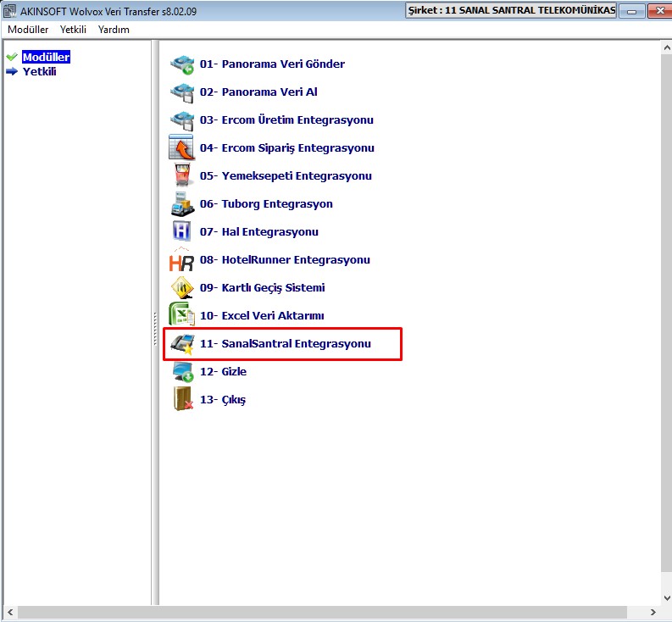Screen dimensions: 672x622
Task: Click the horizontal scrollbar left arrow
Action: (10, 612)
